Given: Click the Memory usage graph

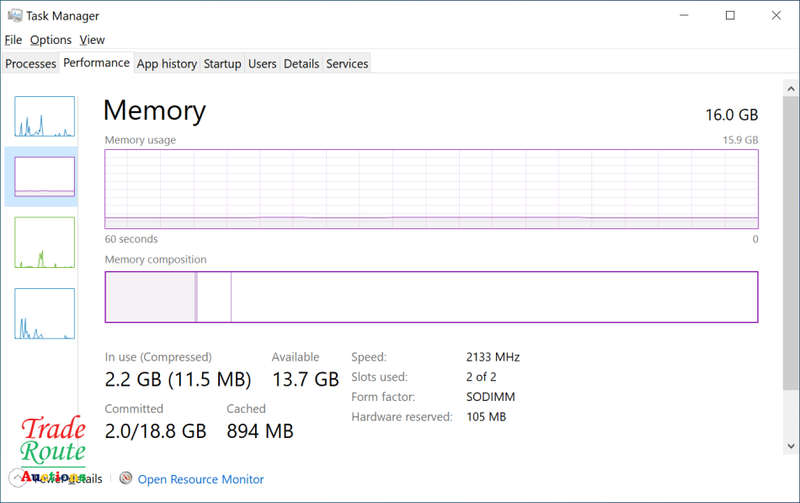Looking at the screenshot, I should [431, 189].
